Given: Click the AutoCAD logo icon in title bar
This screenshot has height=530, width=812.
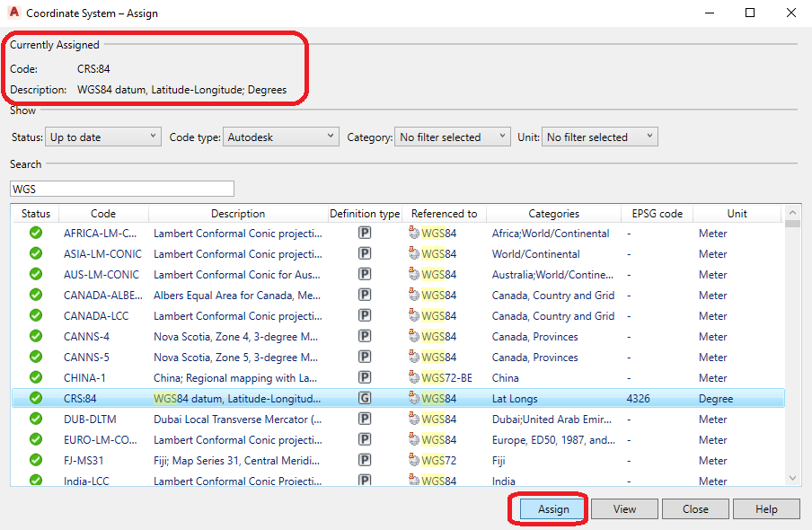Looking at the screenshot, I should pyautogui.click(x=14, y=12).
